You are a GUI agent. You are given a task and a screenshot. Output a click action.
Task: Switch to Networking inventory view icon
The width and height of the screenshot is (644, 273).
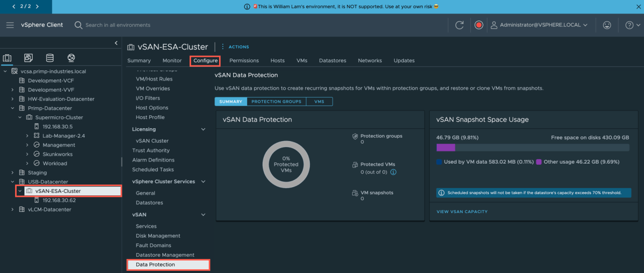[x=71, y=58]
